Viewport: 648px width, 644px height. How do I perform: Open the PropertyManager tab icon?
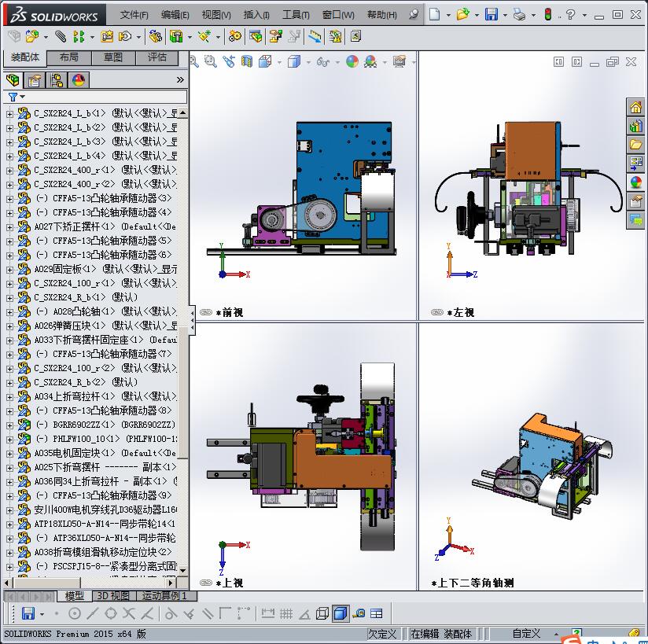tap(35, 79)
